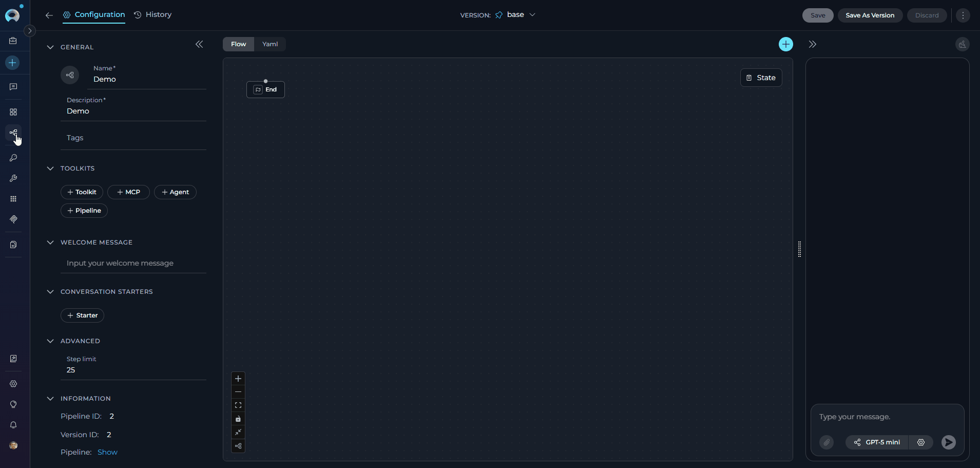Screen dimensions: 980x468
Task: Collapse the canvas with the shrink arrows icon
Action: 238,432
